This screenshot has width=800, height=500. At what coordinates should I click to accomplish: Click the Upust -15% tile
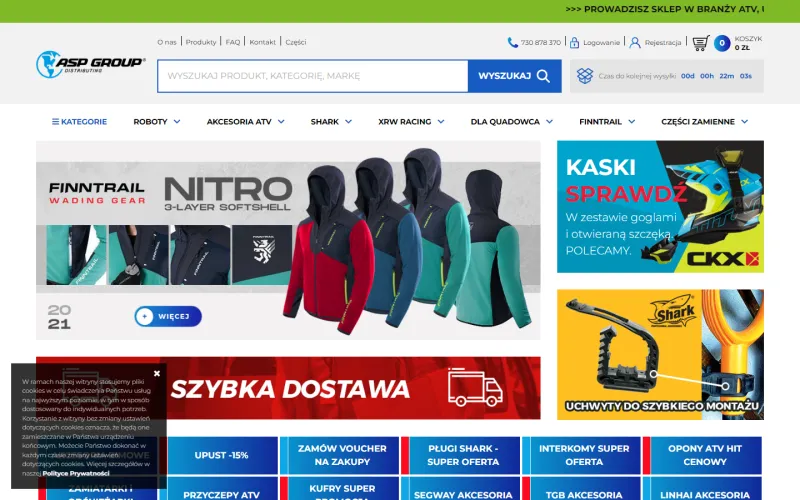221,455
